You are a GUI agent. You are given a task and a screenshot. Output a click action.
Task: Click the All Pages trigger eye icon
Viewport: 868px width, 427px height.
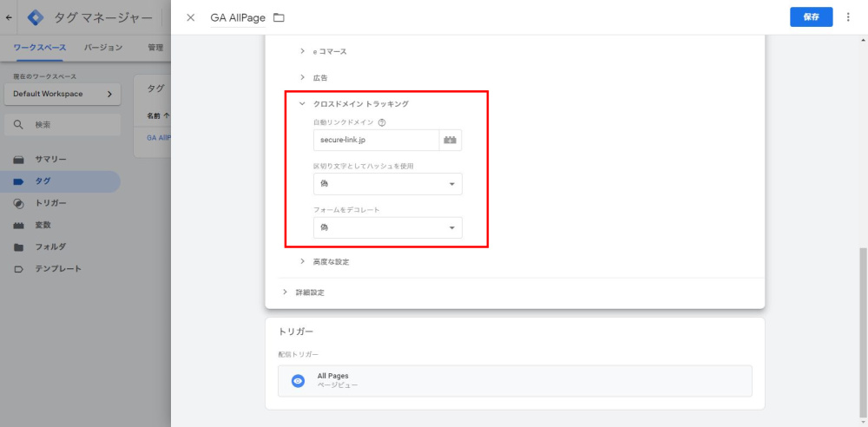click(x=298, y=380)
